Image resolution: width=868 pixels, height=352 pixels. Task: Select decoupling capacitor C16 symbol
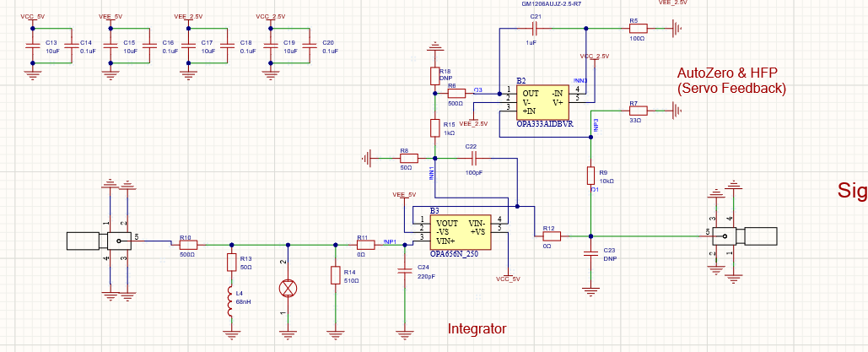[x=149, y=46]
